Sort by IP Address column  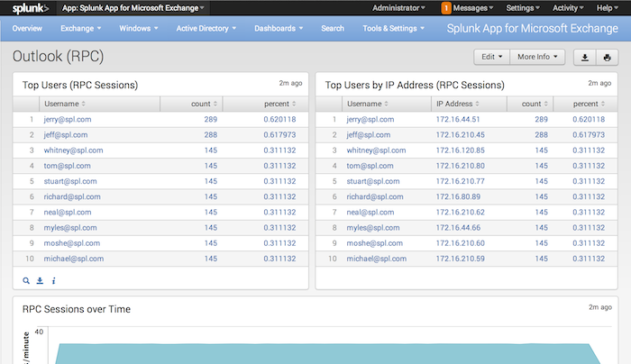(x=458, y=104)
